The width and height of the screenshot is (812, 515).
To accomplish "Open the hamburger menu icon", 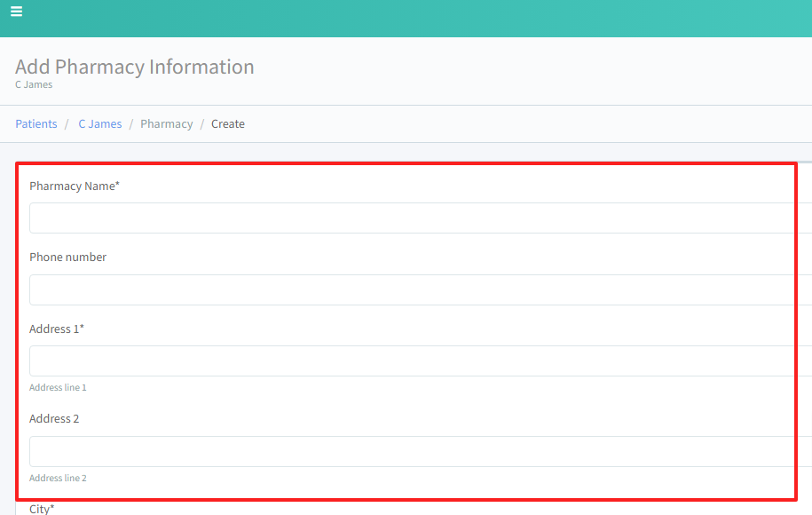I will (16, 12).
